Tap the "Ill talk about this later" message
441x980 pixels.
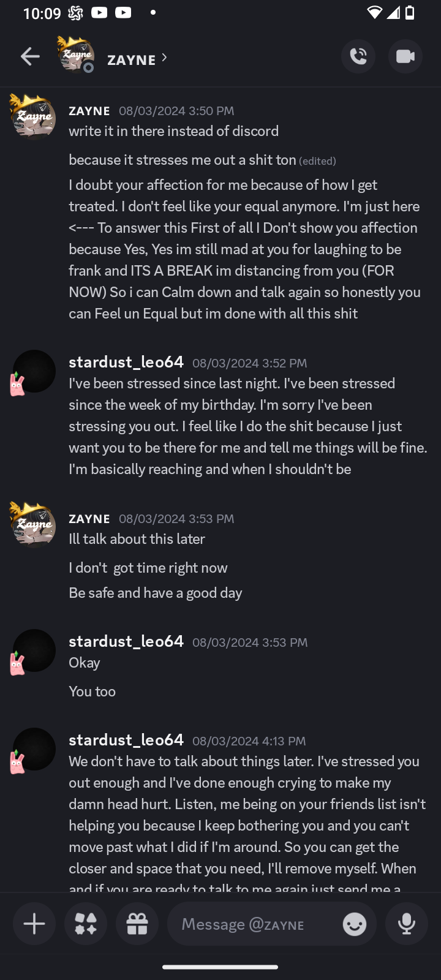coord(137,539)
